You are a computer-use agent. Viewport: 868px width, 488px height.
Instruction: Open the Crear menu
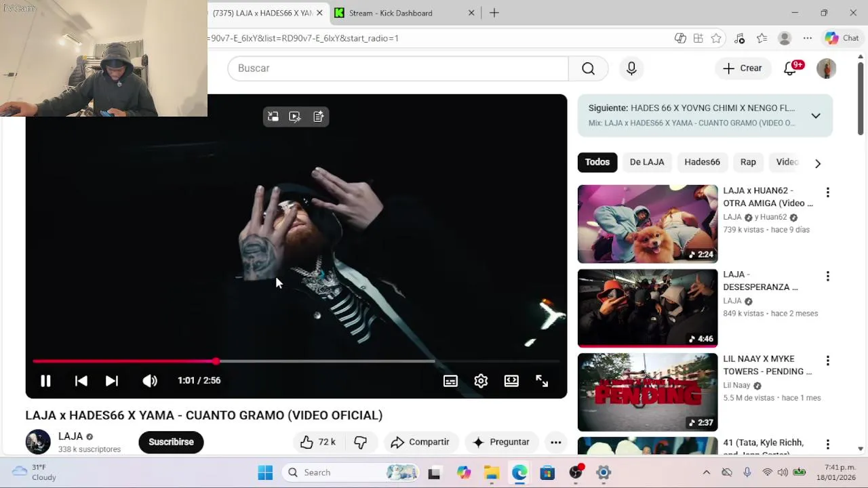743,68
